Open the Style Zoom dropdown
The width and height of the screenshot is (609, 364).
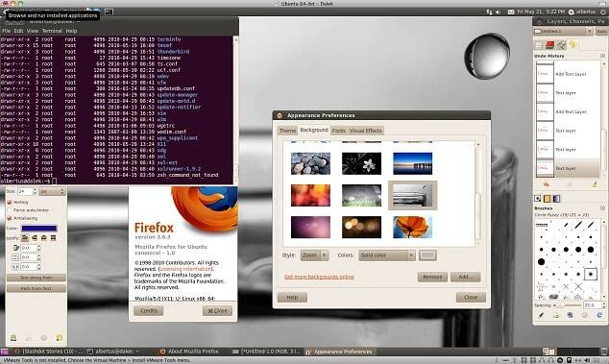pos(315,255)
